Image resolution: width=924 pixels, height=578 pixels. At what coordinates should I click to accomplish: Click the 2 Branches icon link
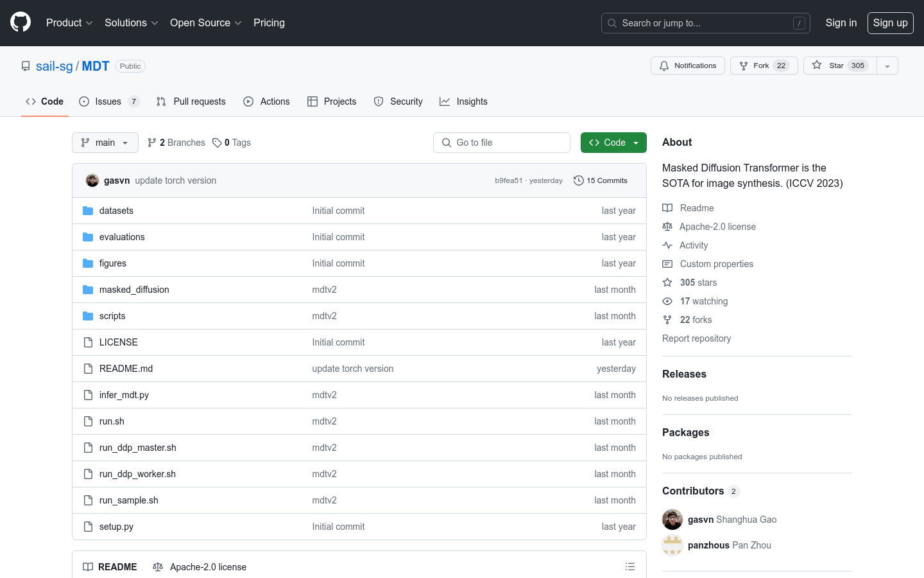click(x=152, y=143)
